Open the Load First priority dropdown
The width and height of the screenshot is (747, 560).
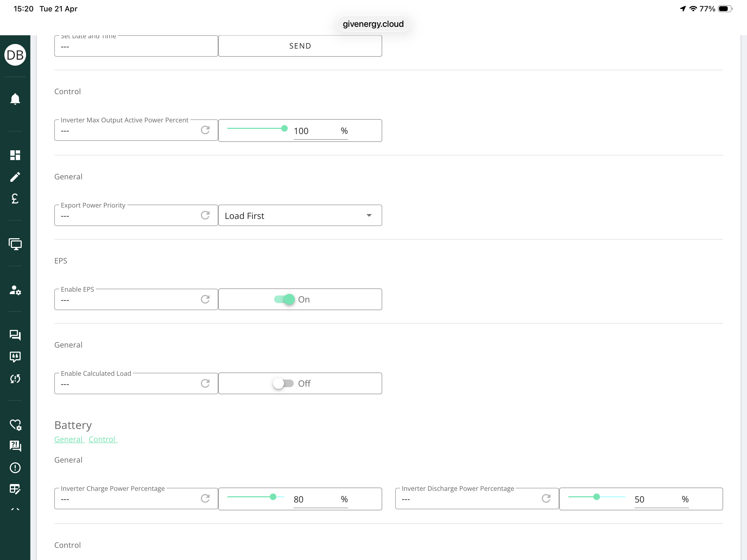point(300,215)
